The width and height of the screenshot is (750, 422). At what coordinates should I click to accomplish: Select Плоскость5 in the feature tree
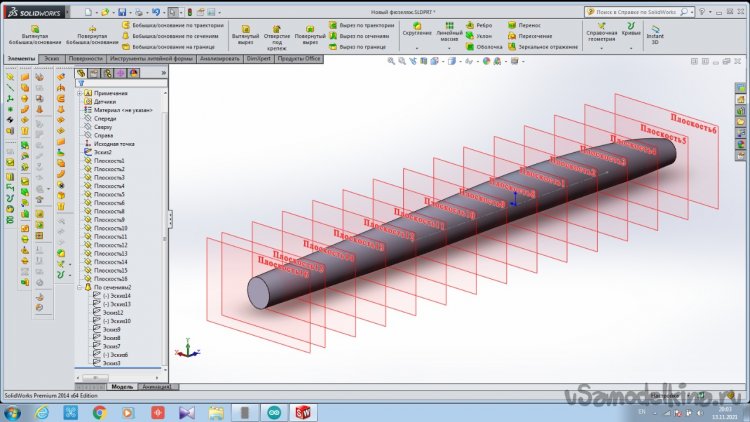click(109, 195)
